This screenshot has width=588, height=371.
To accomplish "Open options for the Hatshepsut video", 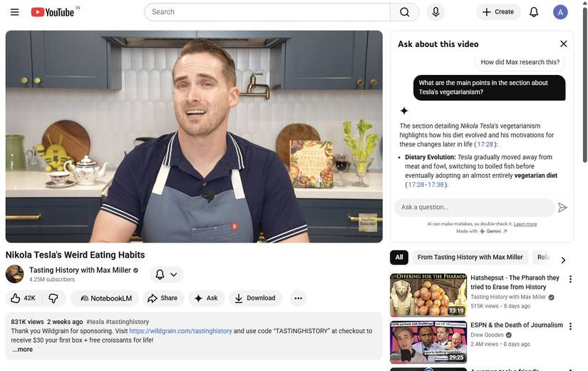I will point(570,279).
